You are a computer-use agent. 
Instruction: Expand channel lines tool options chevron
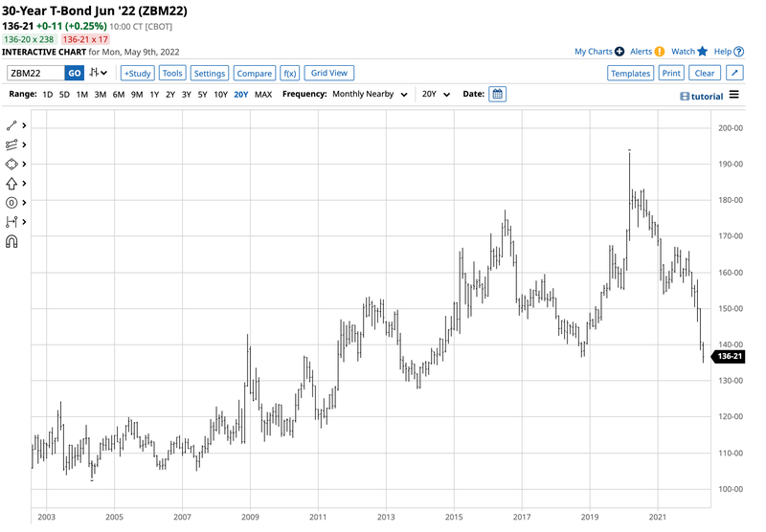(x=24, y=144)
